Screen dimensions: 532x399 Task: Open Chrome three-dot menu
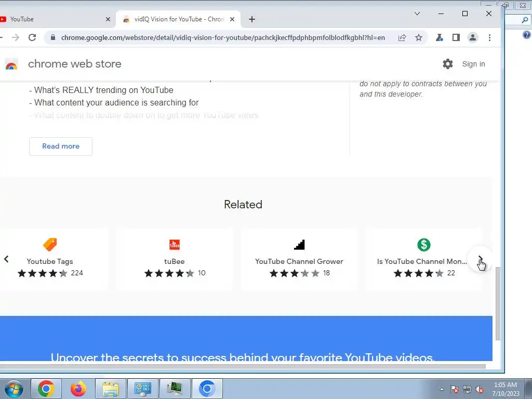click(489, 37)
